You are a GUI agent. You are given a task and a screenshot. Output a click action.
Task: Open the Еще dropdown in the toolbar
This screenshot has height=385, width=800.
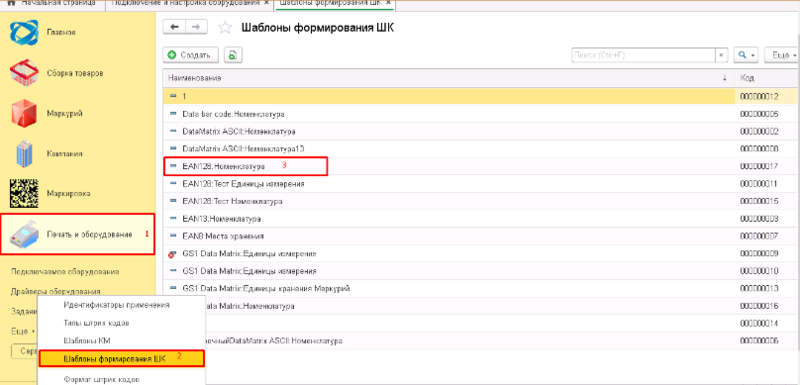(783, 55)
